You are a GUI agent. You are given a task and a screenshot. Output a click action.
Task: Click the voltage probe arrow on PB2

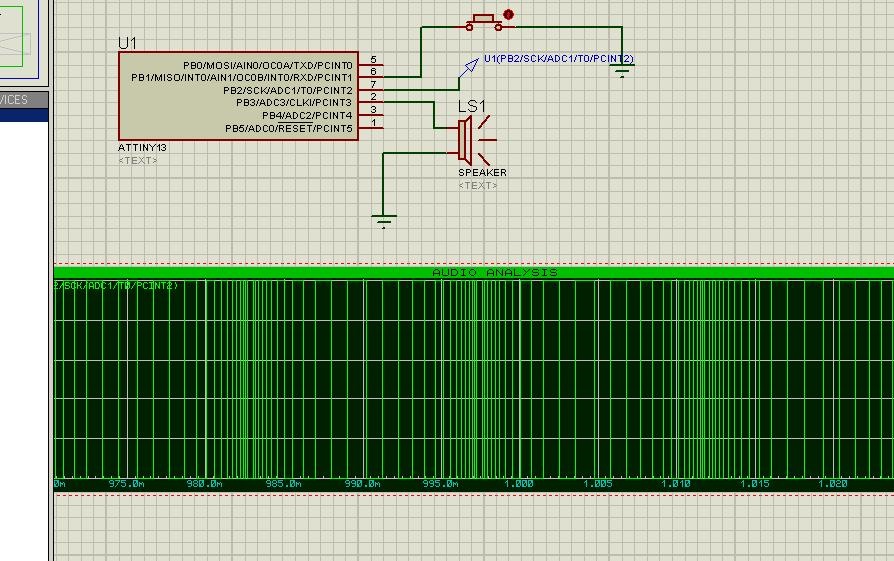click(x=469, y=67)
